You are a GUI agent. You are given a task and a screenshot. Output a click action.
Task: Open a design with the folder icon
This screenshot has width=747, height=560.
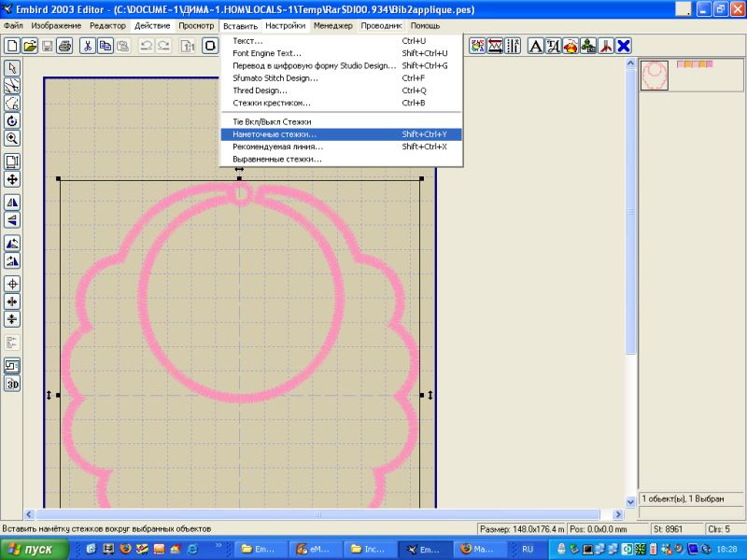pyautogui.click(x=30, y=46)
